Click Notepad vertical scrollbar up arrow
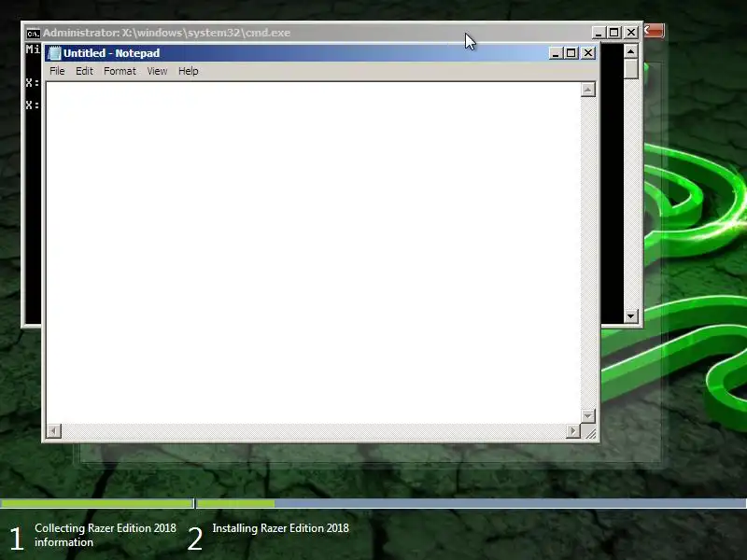 588,90
